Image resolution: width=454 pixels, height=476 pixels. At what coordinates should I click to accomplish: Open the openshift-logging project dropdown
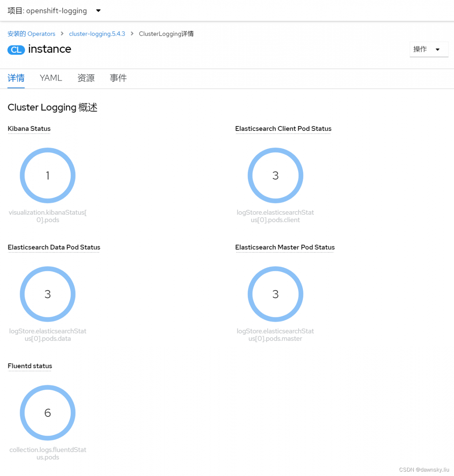tap(54, 11)
